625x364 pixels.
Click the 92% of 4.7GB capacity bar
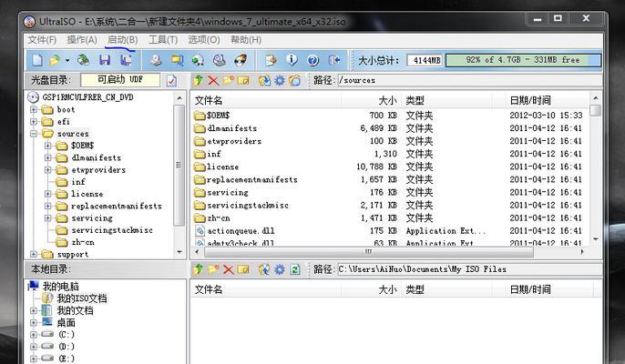(x=523, y=60)
